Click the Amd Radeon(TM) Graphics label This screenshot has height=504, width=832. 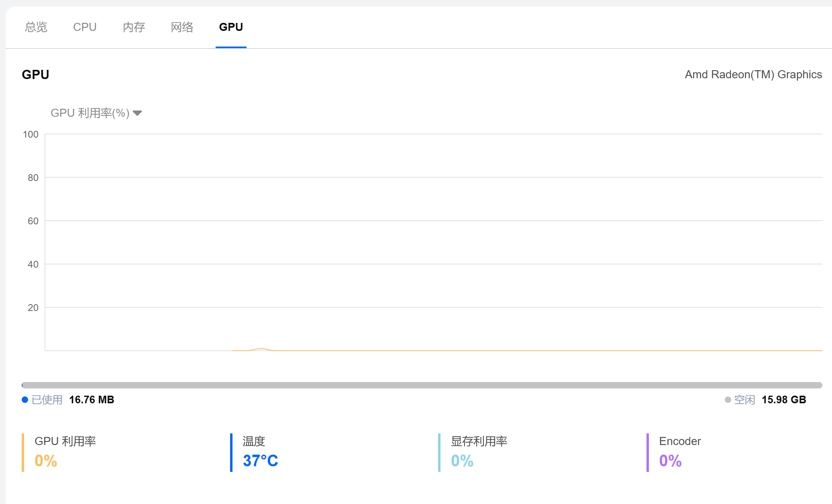(753, 75)
